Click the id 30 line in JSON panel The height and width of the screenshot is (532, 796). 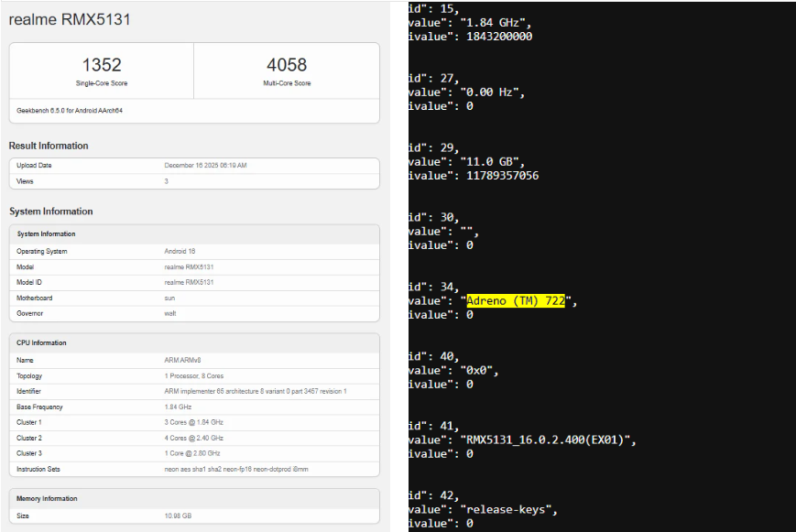pyautogui.click(x=434, y=217)
